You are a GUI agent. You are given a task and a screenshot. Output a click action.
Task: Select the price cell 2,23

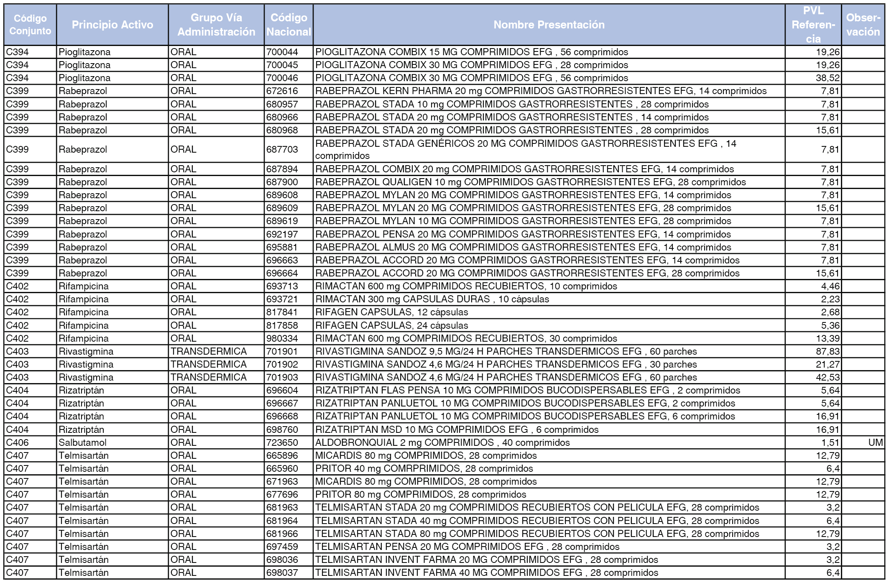813,299
